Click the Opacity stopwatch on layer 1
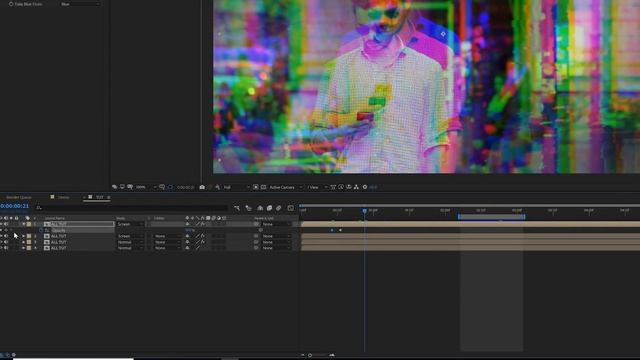 41,230
